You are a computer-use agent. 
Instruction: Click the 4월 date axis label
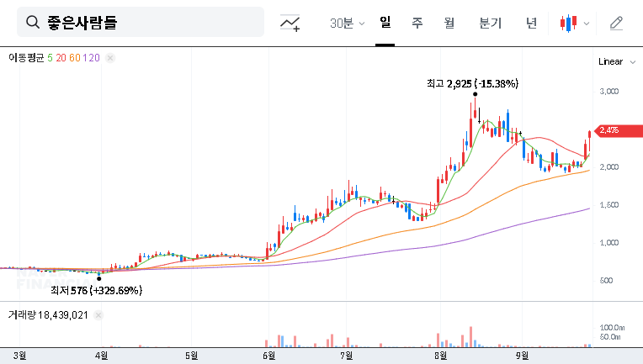[x=101, y=356]
